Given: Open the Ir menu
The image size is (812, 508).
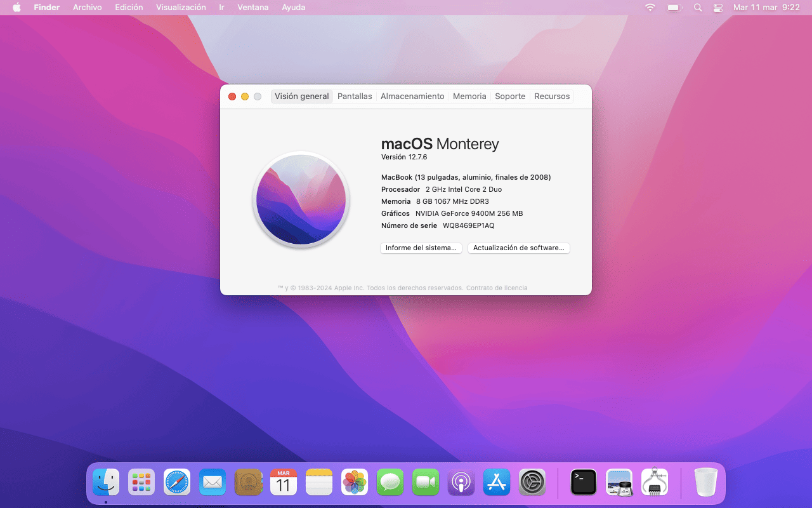Looking at the screenshot, I should [221, 8].
